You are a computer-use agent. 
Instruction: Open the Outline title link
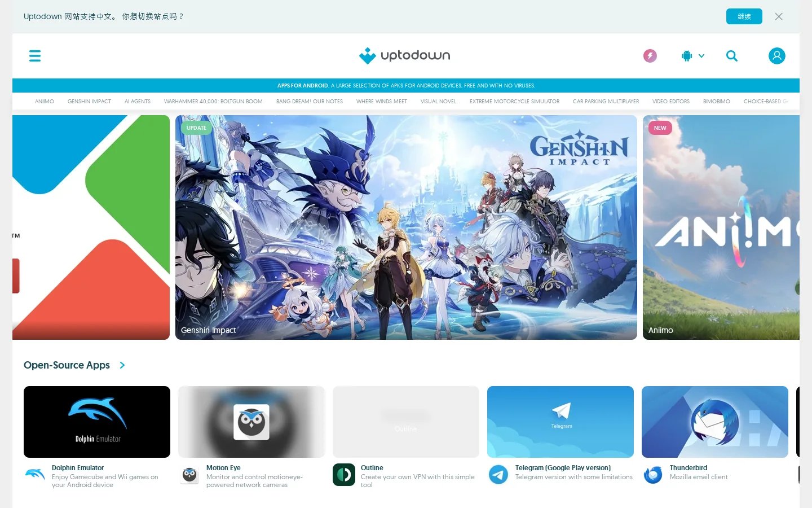372,468
